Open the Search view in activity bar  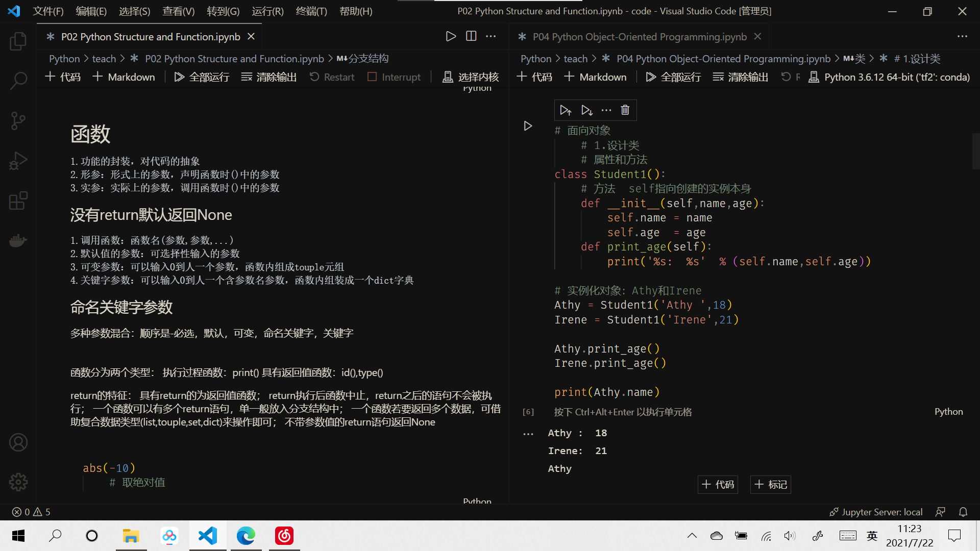pos(18,81)
